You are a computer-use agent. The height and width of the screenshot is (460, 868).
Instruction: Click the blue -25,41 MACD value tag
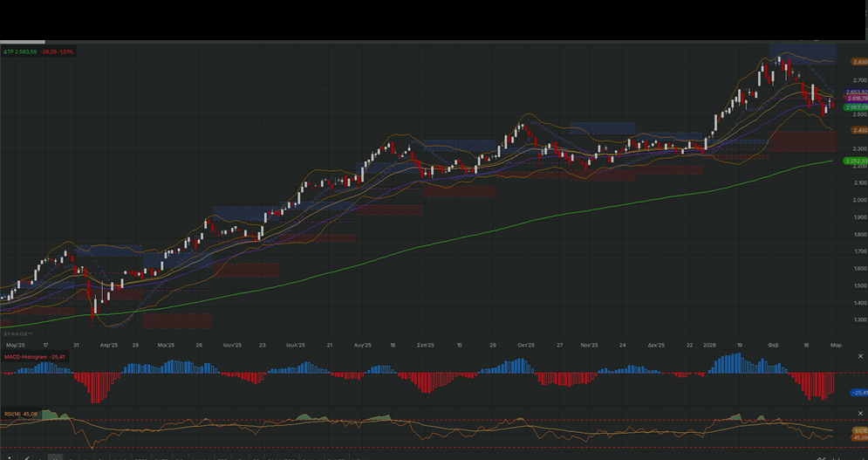click(859, 393)
